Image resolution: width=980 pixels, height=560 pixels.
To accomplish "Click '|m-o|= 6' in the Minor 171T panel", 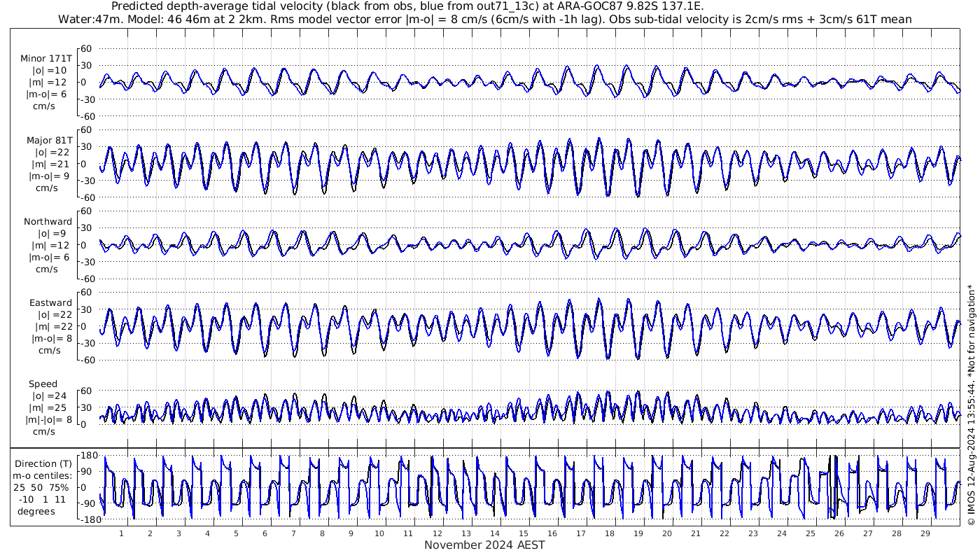I will 47,95.
